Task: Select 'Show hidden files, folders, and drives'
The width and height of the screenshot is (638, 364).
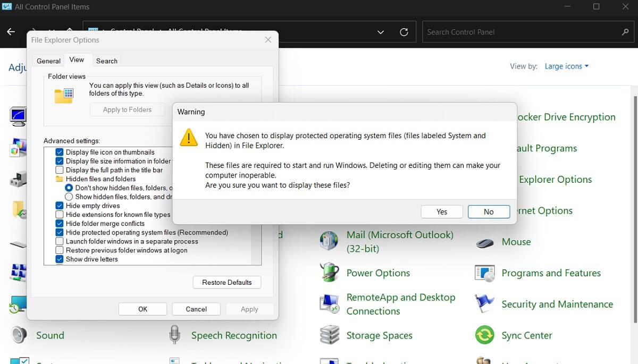Action: coord(69,197)
